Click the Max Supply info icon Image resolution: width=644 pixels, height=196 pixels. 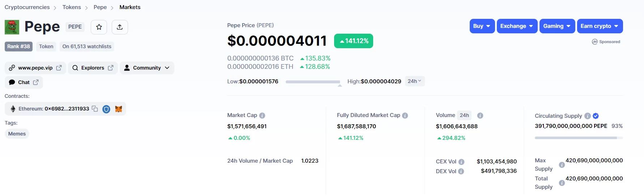(562, 165)
